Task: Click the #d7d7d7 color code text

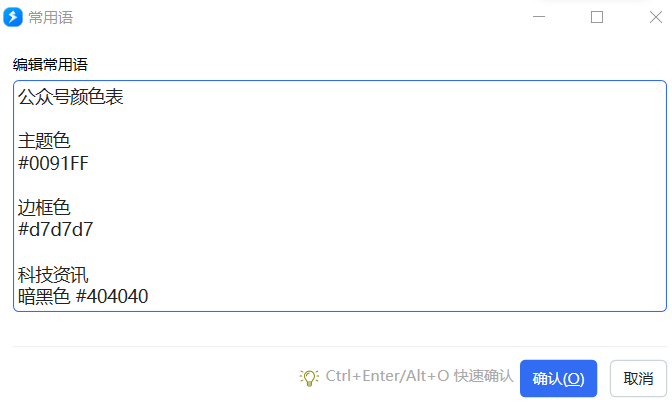Action: [55, 230]
